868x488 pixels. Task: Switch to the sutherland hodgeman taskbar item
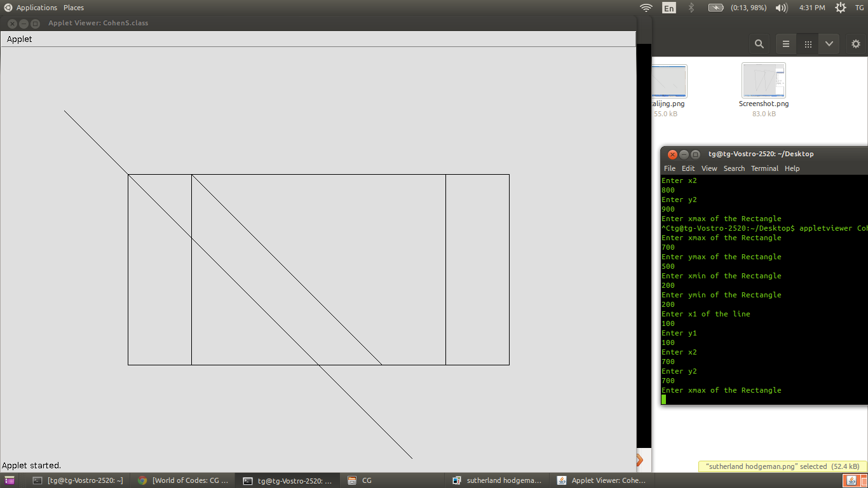point(498,481)
